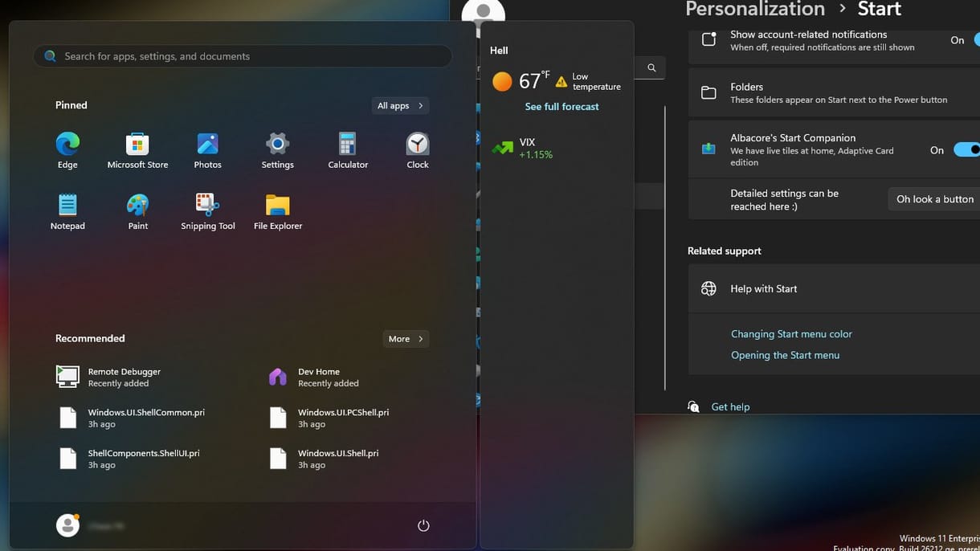Screen dimensions: 980x551
Task: Open the Photos app
Action: coord(207,150)
